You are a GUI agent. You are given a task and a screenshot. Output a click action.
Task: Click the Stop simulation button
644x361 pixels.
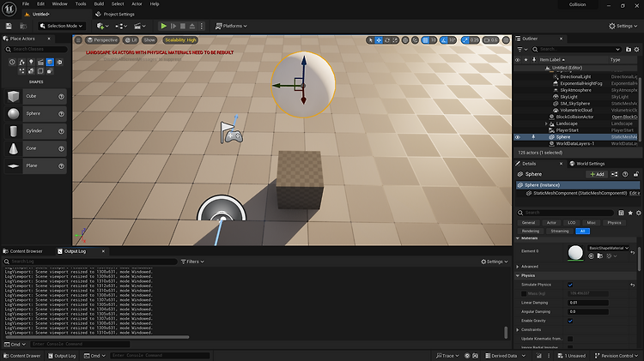(x=183, y=26)
